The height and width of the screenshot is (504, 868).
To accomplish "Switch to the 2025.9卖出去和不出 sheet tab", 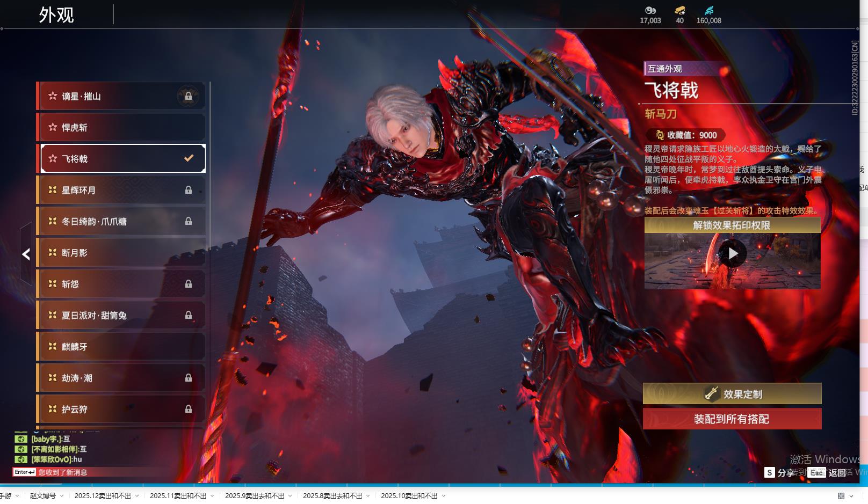I will (x=255, y=496).
